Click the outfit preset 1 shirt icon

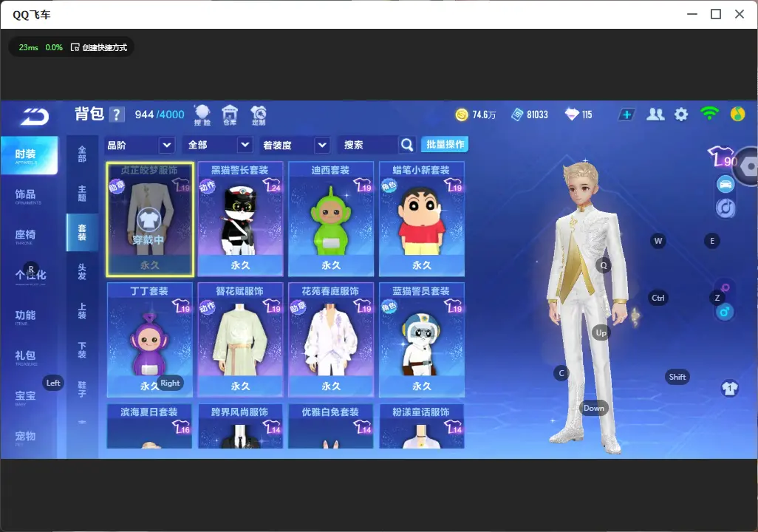pyautogui.click(x=729, y=389)
